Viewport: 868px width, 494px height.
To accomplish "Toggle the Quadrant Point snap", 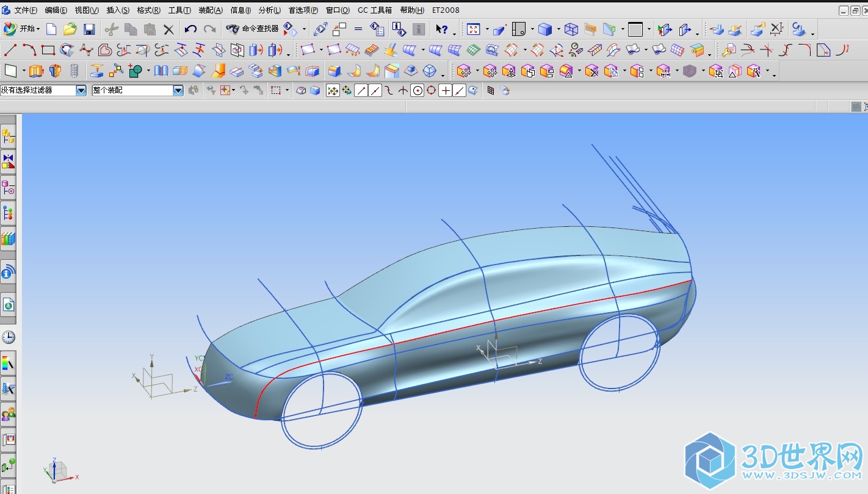I will click(432, 91).
